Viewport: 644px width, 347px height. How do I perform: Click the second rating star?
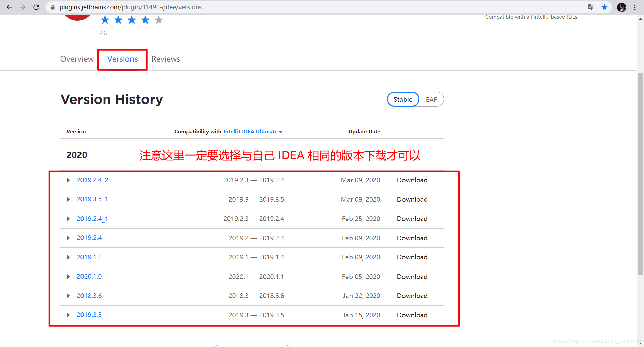(118, 20)
